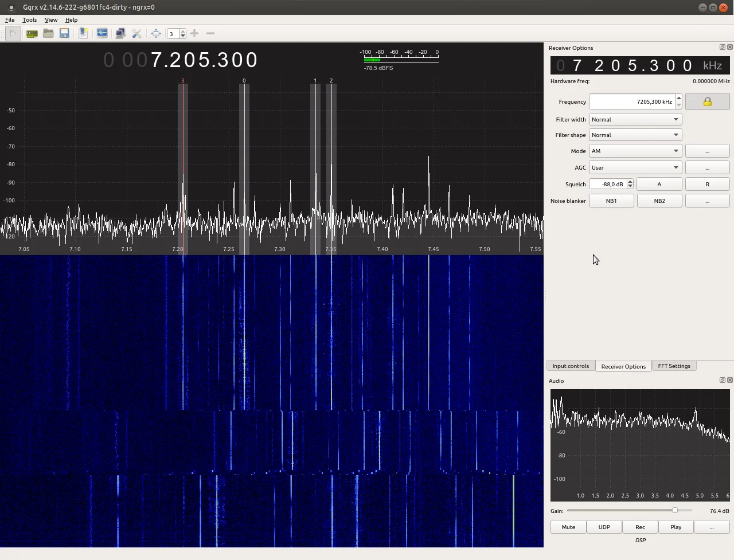734x560 pixels.
Task: Click the monitor waveform toolbar icon
Action: pyautogui.click(x=102, y=34)
